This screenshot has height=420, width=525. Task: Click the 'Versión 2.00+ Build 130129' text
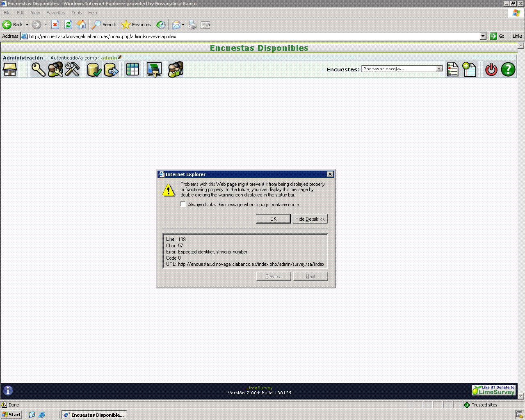point(260,393)
